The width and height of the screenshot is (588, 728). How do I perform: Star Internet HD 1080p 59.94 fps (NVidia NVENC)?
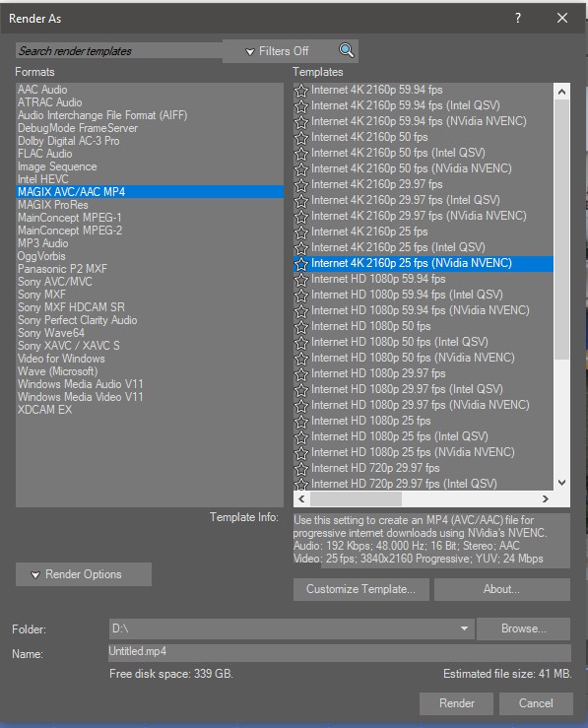click(301, 311)
